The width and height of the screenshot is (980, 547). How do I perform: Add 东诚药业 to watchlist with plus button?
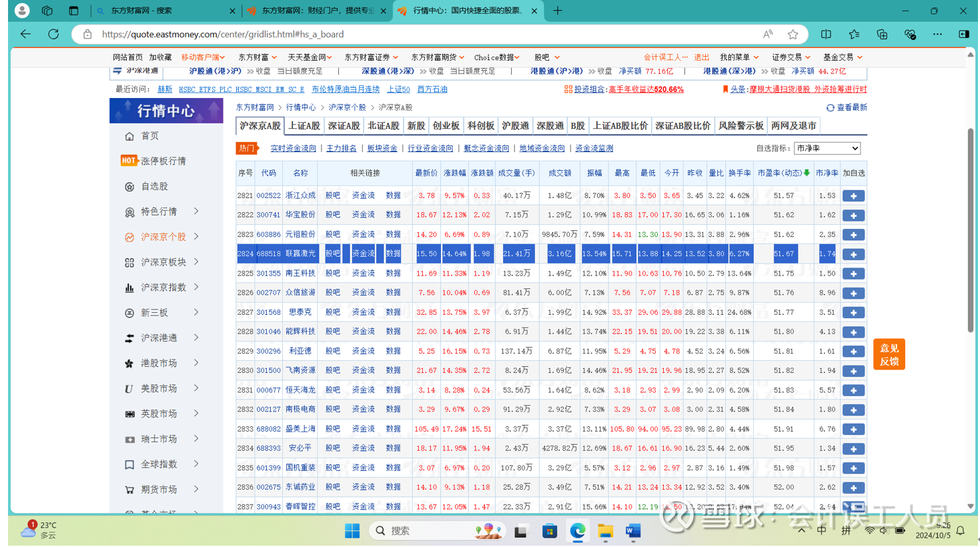(853, 488)
